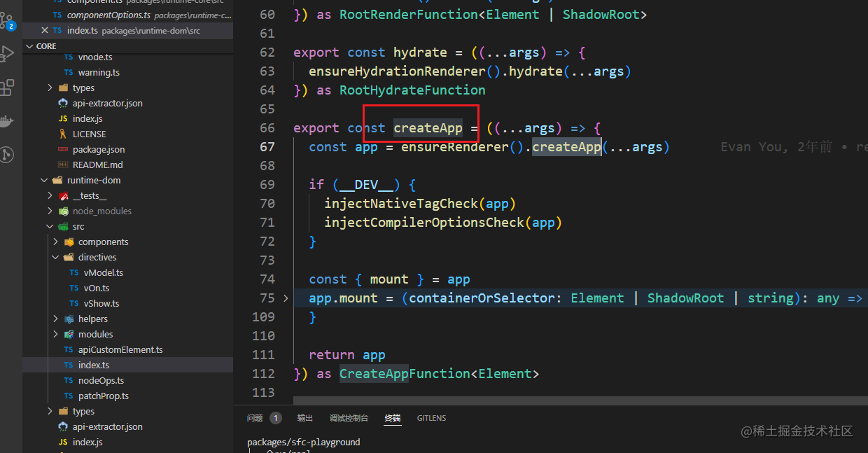Unfold code at line 75 arrow
The height and width of the screenshot is (453, 868).
coord(286,298)
